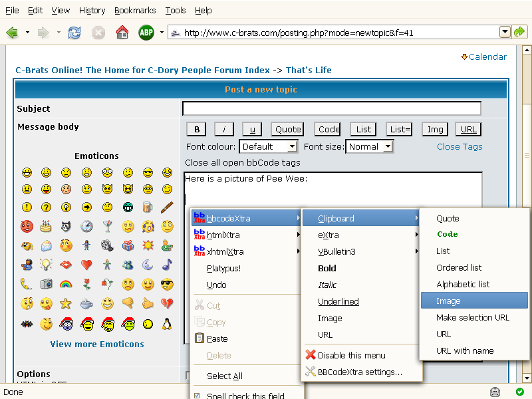Viewport: 532px width, 399px height.
Task: Click the greyed Stop loading toolbar icon
Action: [98, 33]
